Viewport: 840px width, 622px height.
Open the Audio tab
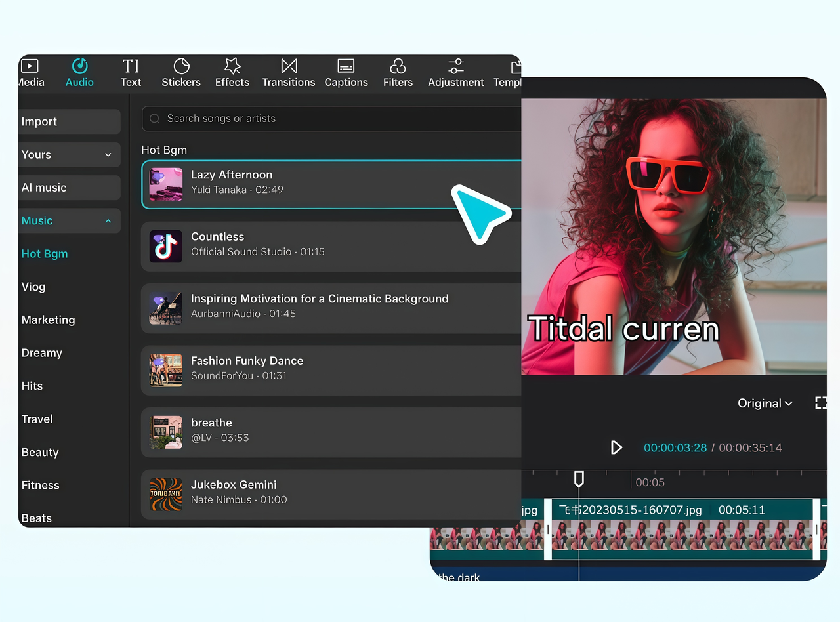(x=79, y=73)
